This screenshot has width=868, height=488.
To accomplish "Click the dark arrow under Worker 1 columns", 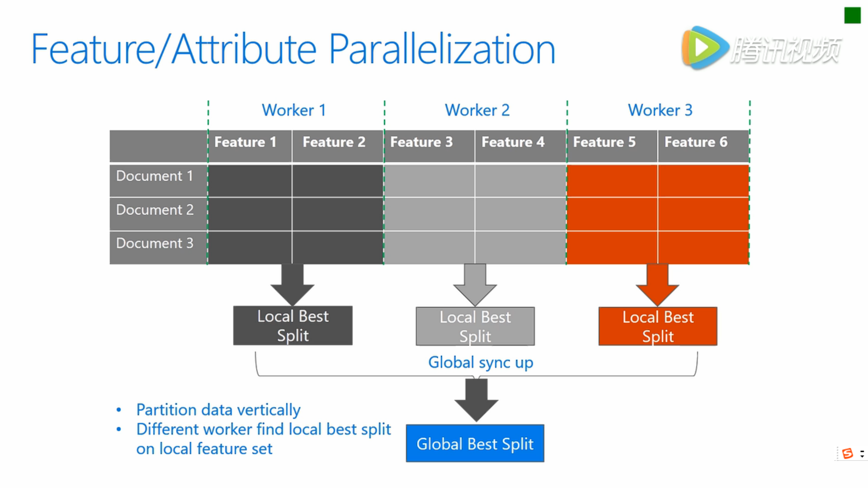I will [x=292, y=285].
